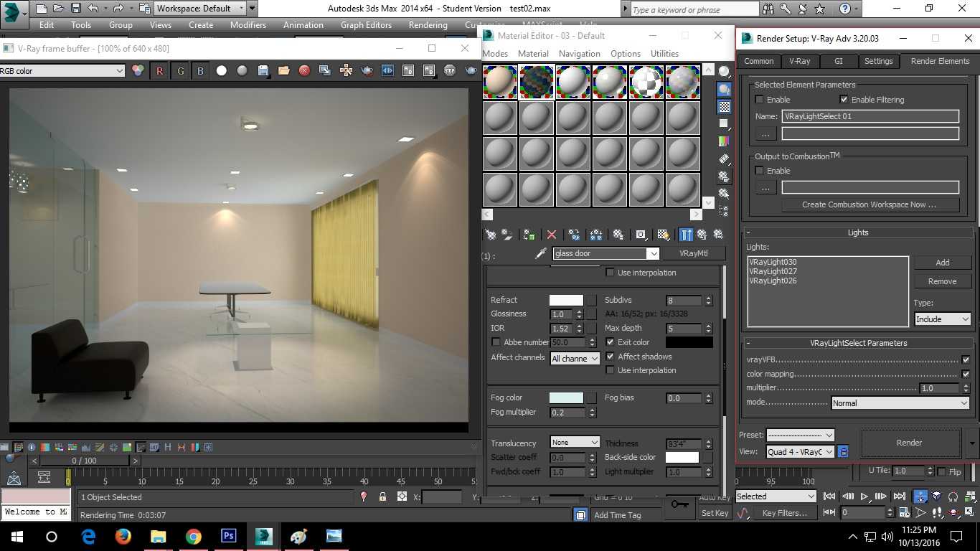Enable Abbe number checkbox

point(496,342)
